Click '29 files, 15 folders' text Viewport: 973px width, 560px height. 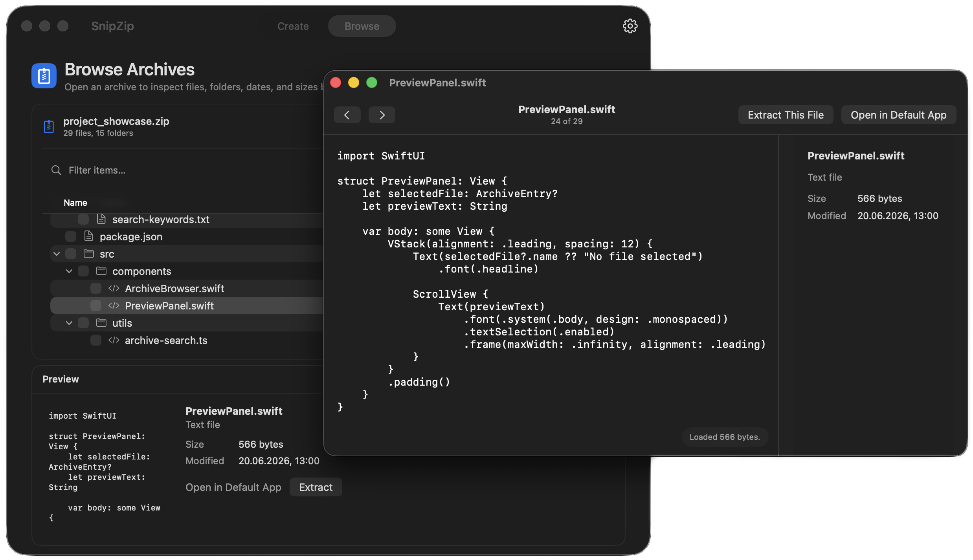point(98,133)
